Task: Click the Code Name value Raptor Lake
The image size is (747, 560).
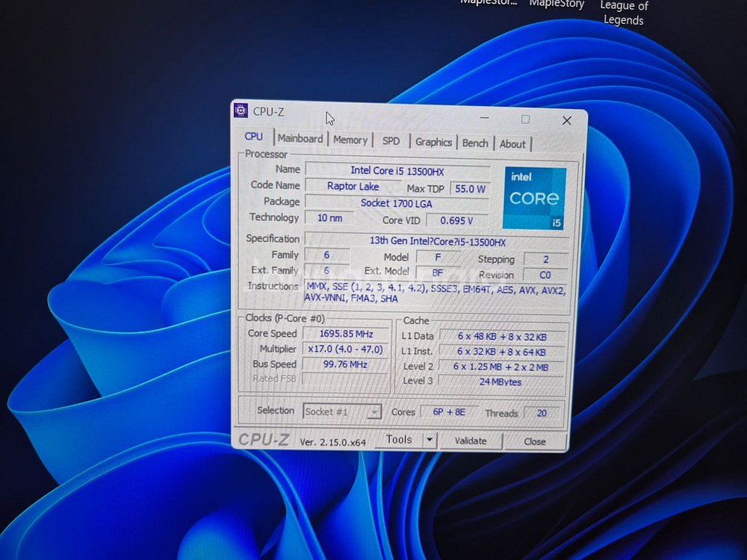Action: coord(353,186)
